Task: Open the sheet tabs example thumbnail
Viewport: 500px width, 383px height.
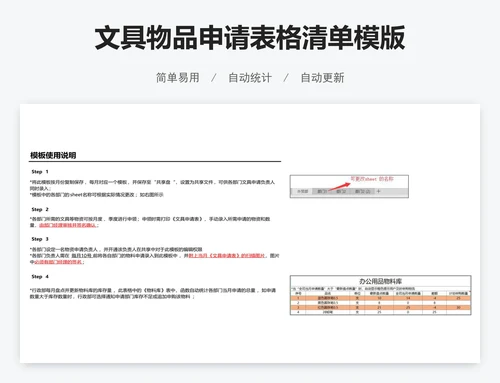Action: pyautogui.click(x=349, y=186)
